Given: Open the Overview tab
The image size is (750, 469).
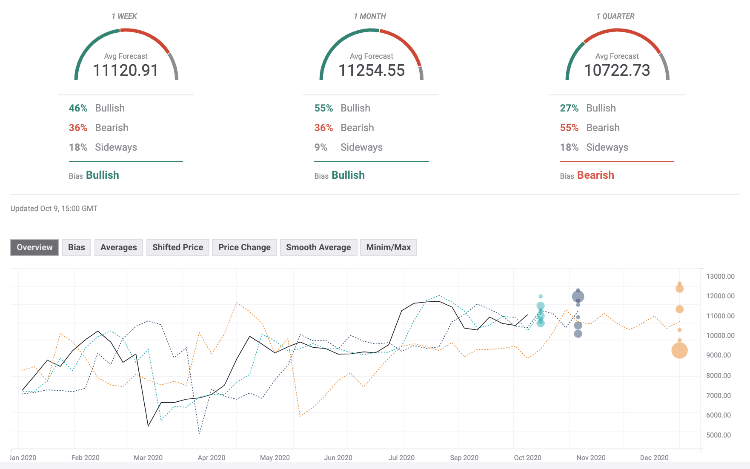Looking at the screenshot, I should [34, 247].
